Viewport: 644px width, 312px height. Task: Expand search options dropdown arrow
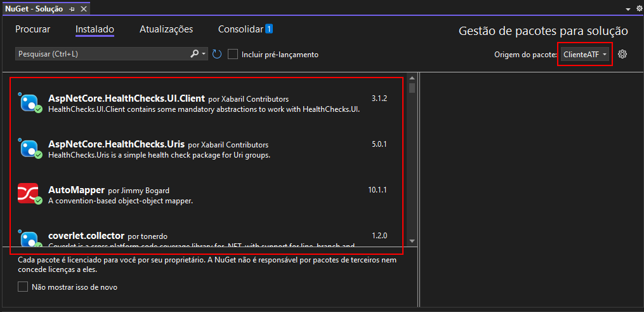[x=204, y=54]
